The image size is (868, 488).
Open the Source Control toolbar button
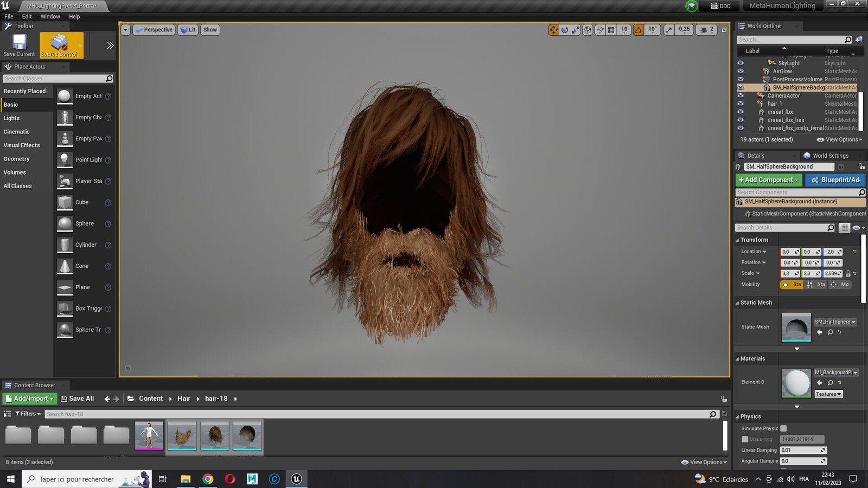point(59,45)
